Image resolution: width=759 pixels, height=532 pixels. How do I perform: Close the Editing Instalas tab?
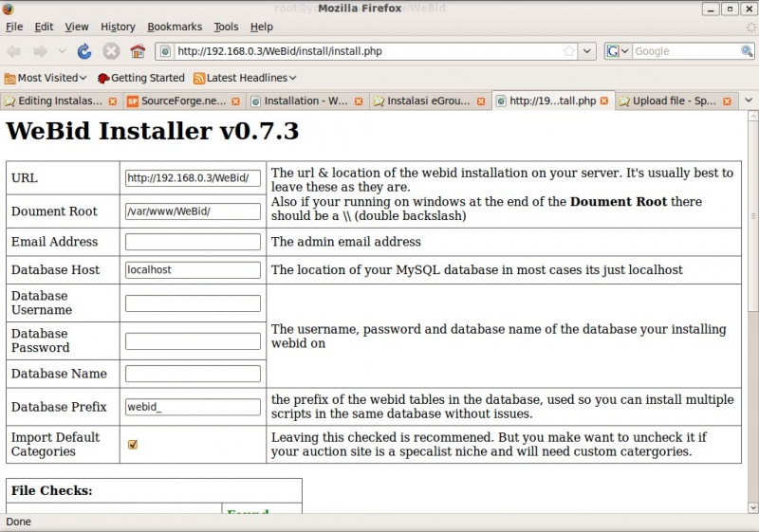click(113, 101)
